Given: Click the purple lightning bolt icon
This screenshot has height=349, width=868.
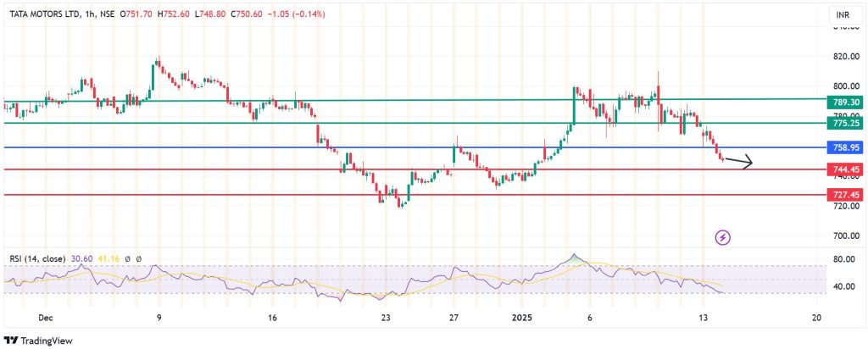Looking at the screenshot, I should coord(722,237).
